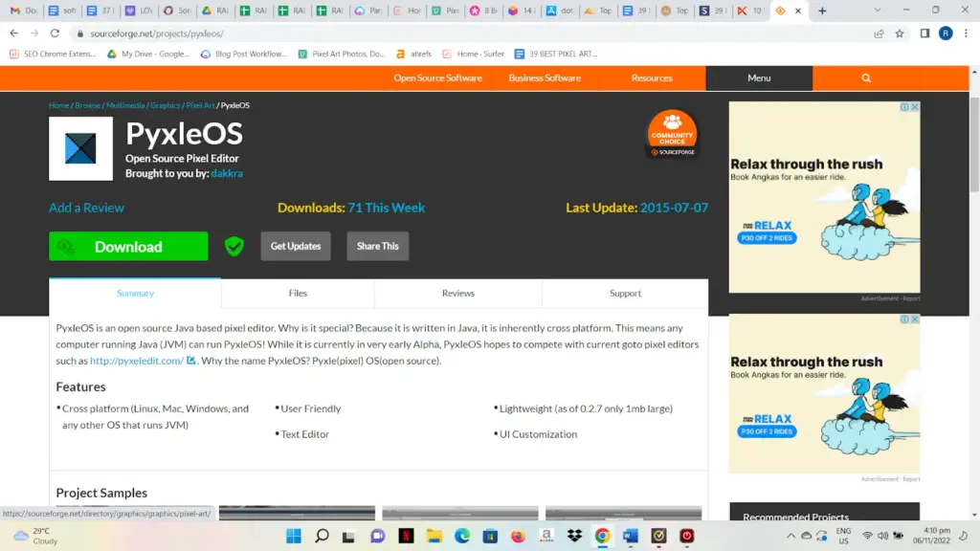This screenshot has height=551, width=980.
Task: Click the green Download button
Action: point(129,246)
